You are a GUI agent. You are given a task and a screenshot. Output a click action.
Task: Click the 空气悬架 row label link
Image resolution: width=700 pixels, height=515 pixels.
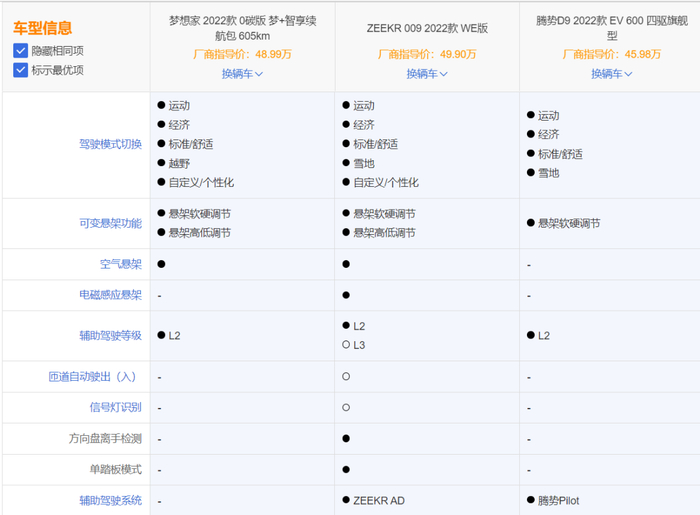121,264
